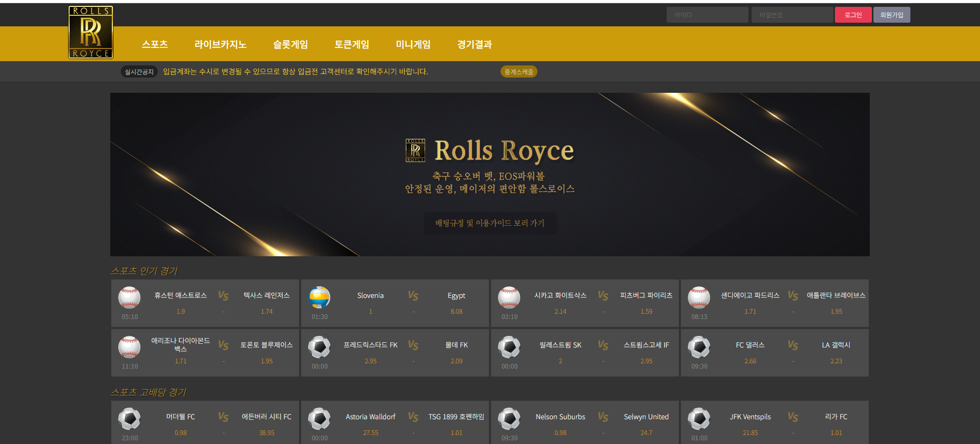
Task: Click the Slovenia team name
Action: tap(370, 296)
